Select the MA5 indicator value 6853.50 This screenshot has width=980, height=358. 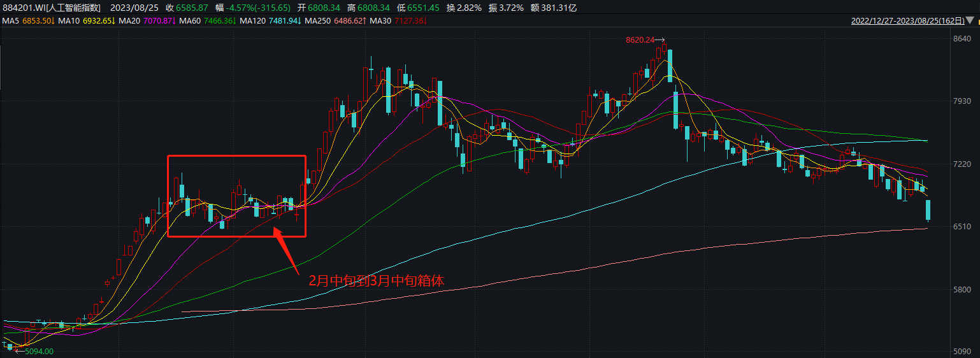(x=38, y=21)
